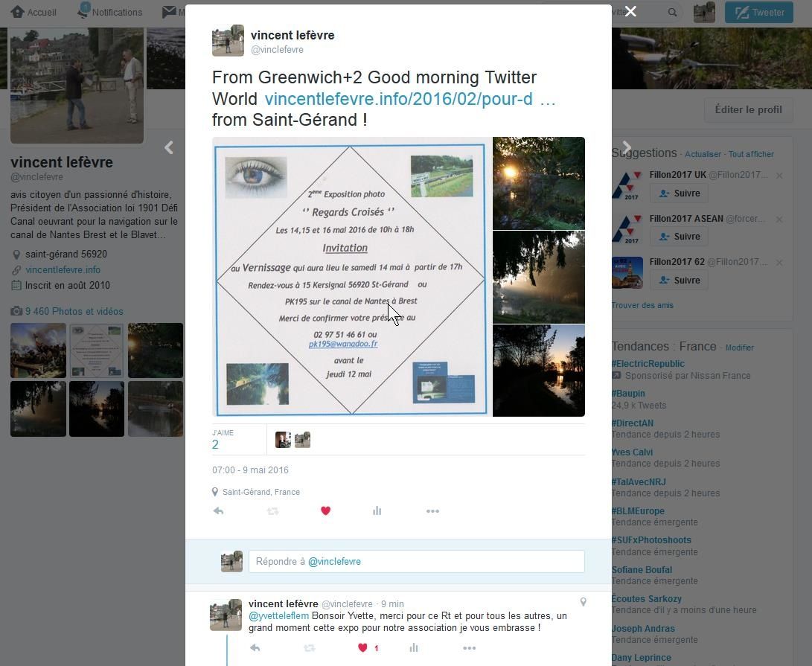Viewport: 812px width, 666px height.
Task: Click the Tweeter compose button
Action: point(759,12)
